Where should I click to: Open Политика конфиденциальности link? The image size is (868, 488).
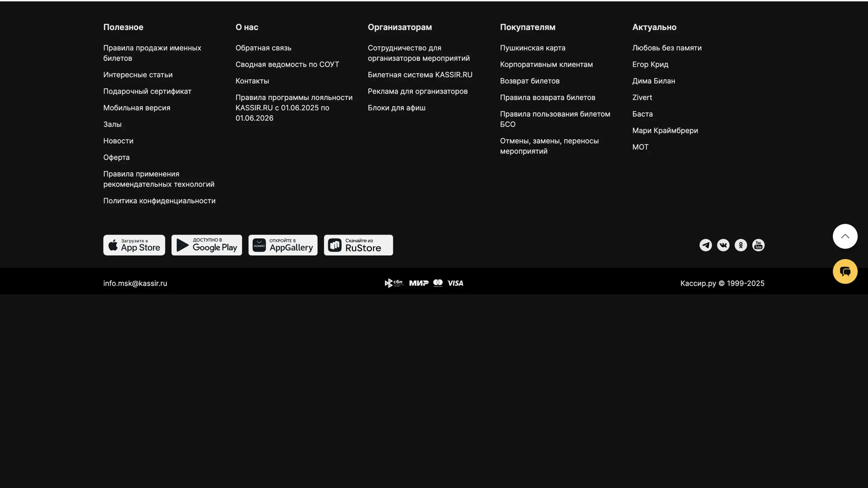(159, 201)
